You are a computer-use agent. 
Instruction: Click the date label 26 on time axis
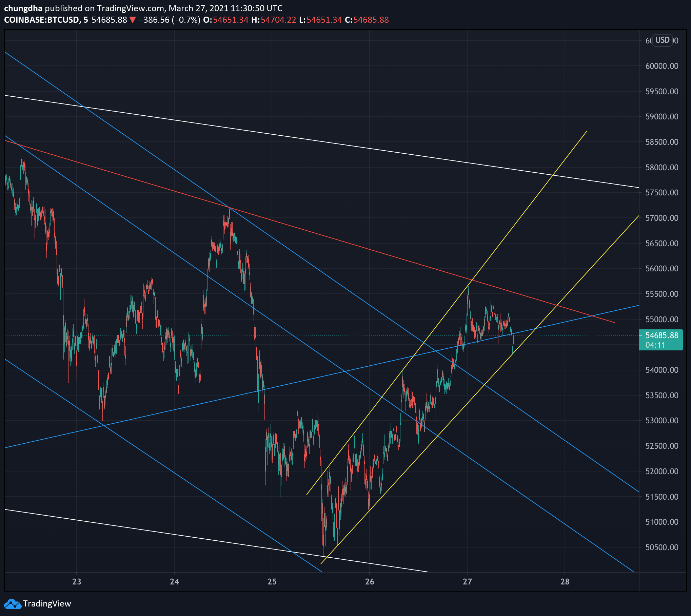(x=370, y=581)
